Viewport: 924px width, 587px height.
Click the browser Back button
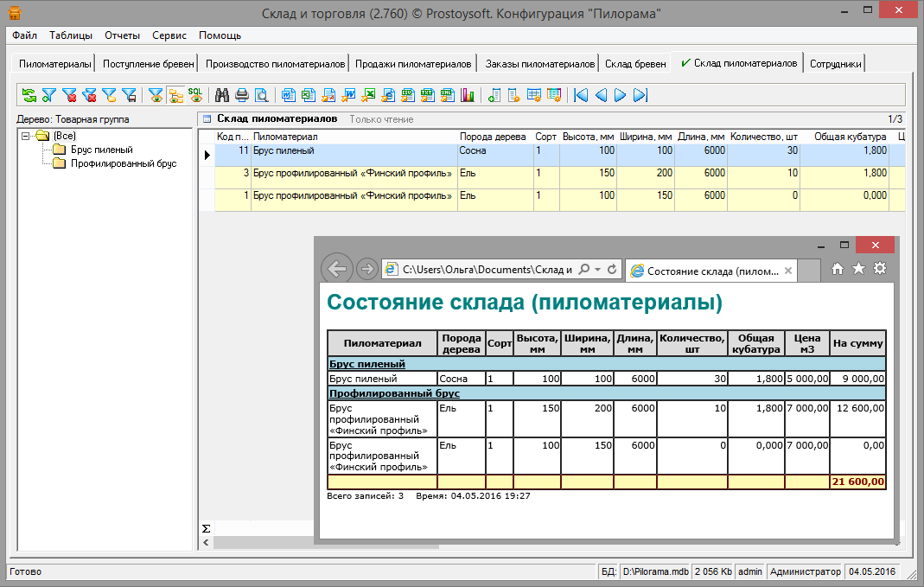[x=337, y=269]
